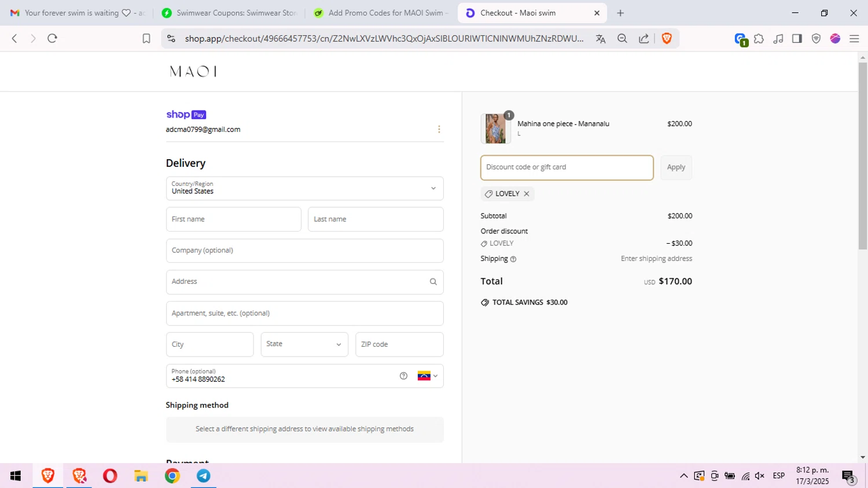Image resolution: width=868 pixels, height=488 pixels.
Task: Expand the Country/Region dropdown
Action: point(305,188)
